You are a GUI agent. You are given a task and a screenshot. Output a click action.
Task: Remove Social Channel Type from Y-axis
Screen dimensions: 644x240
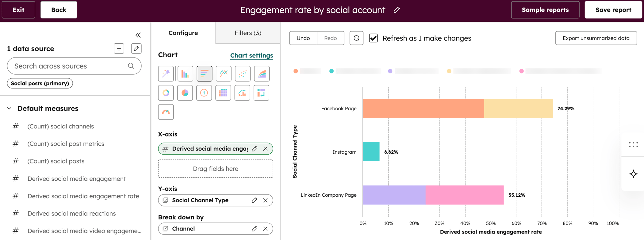266,200
